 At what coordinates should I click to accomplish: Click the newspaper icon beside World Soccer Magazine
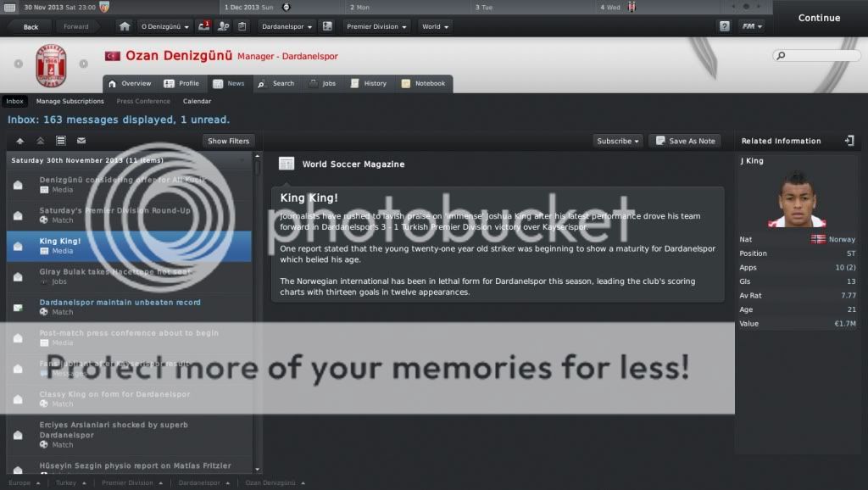pyautogui.click(x=287, y=164)
